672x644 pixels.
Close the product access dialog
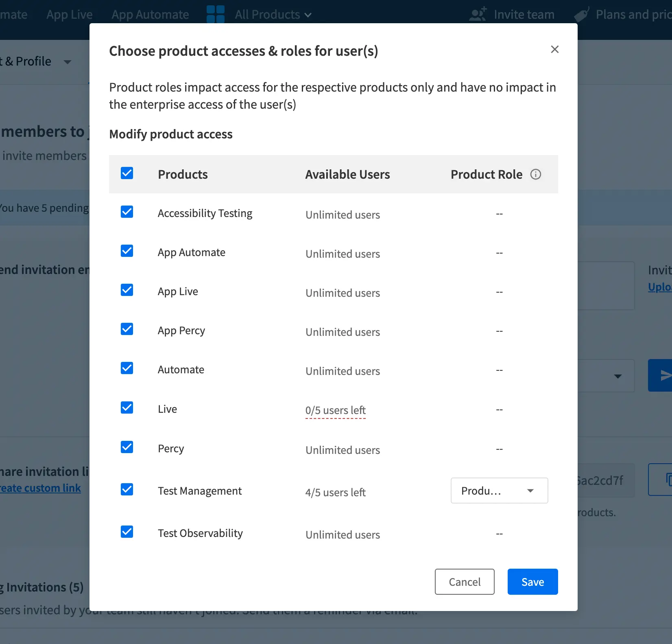[x=554, y=49]
